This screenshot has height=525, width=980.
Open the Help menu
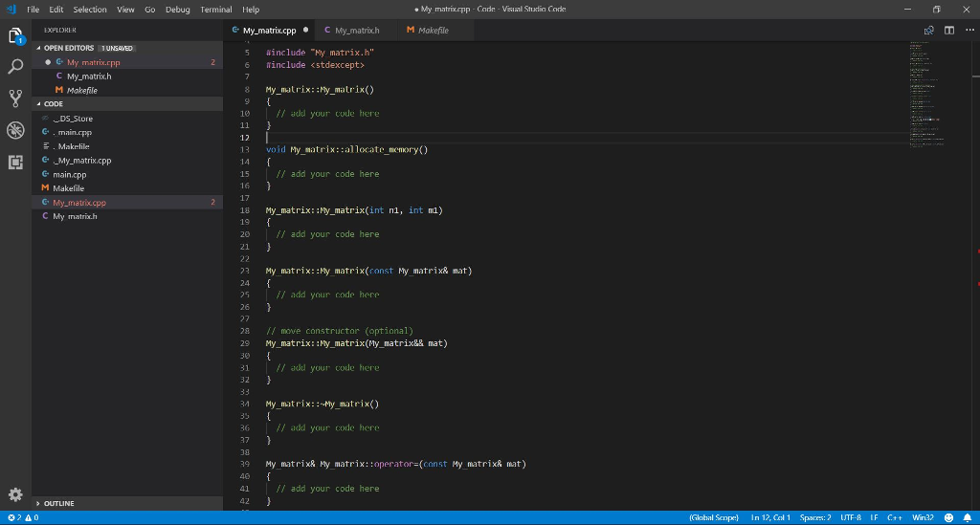tap(251, 10)
